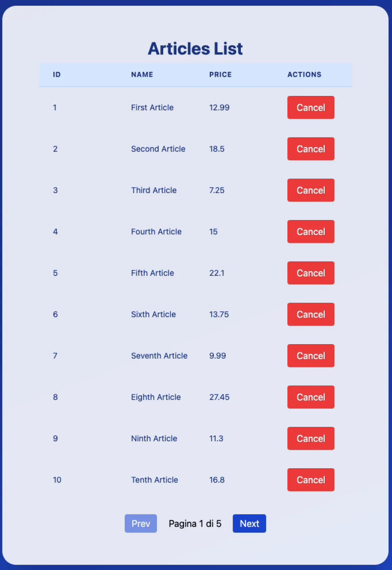The height and width of the screenshot is (570, 392).
Task: Remove Fifth Article using Cancel
Action: (x=311, y=273)
